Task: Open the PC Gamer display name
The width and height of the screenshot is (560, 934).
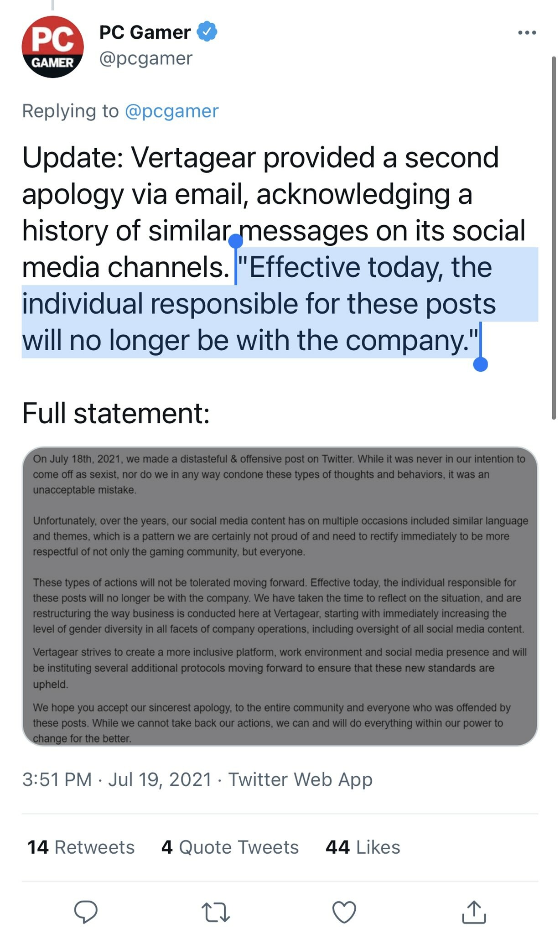Action: (x=145, y=32)
